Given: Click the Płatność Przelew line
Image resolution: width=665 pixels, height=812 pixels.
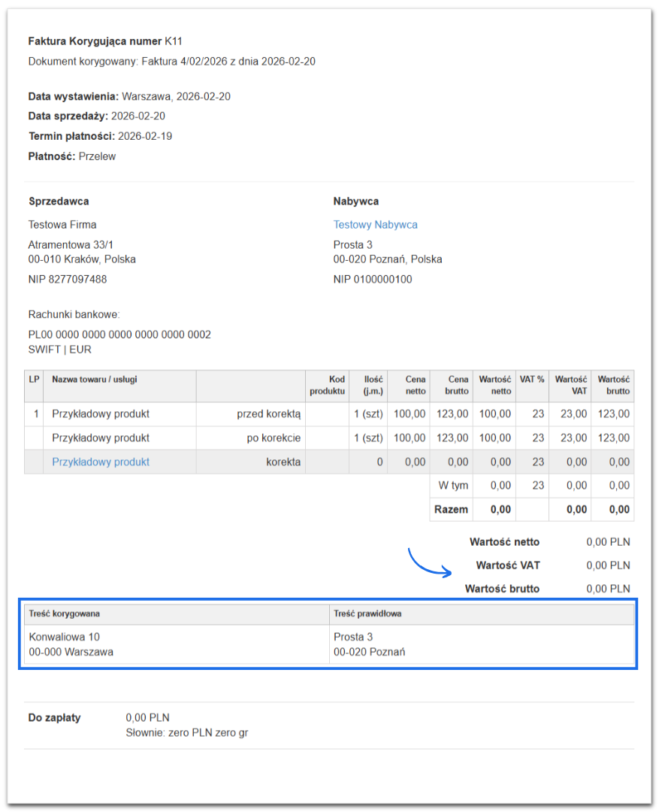Looking at the screenshot, I should [x=72, y=156].
